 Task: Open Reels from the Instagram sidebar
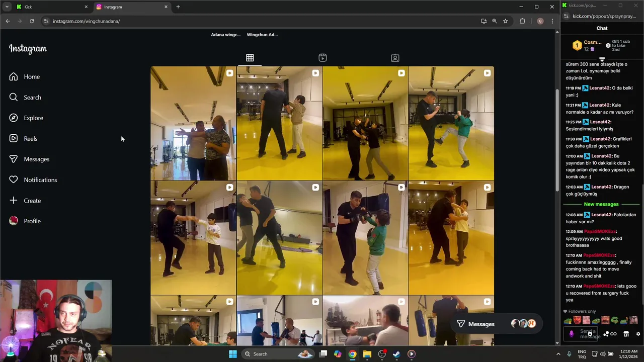coord(23,138)
